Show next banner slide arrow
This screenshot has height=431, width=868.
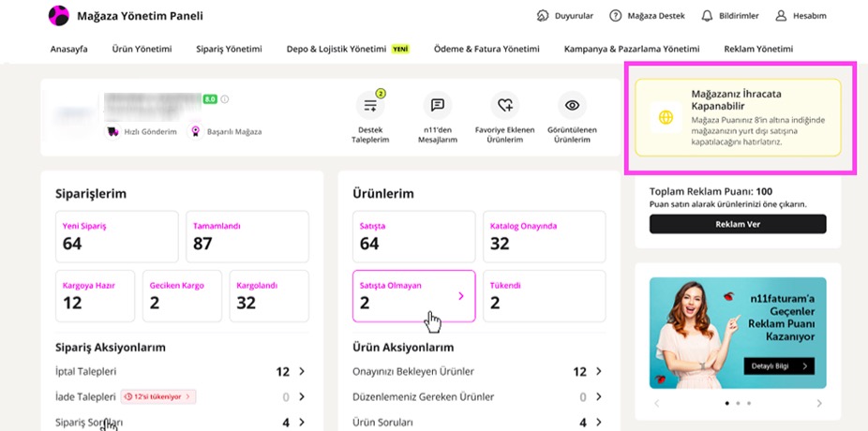coord(819,403)
